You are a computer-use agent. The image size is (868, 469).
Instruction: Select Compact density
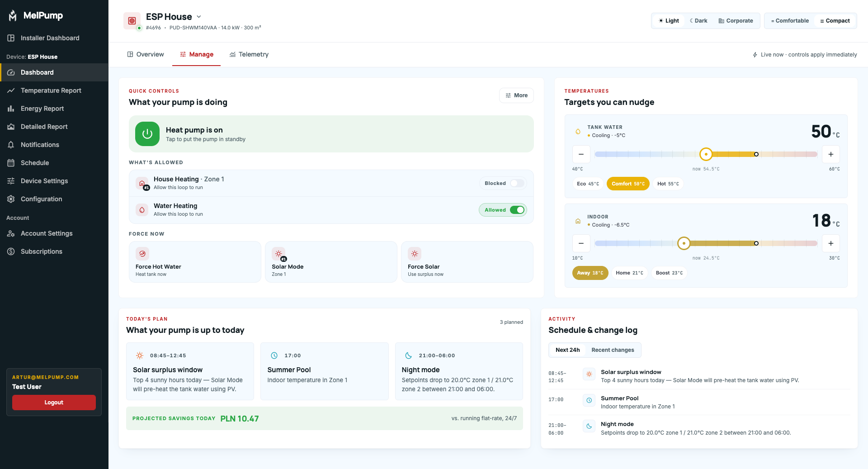pos(835,21)
